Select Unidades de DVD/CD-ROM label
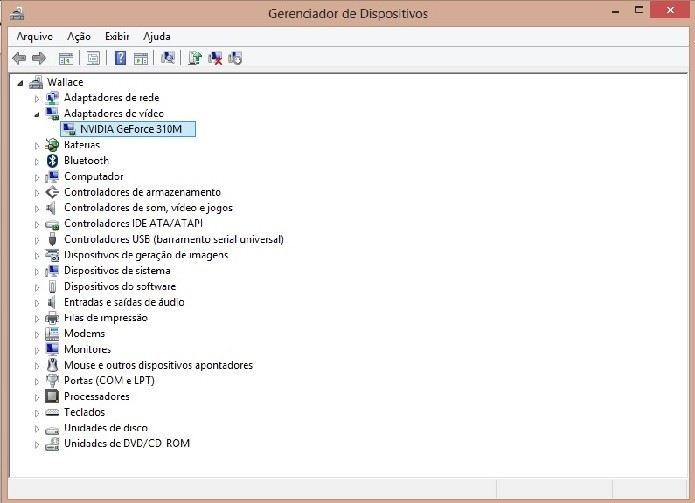The height and width of the screenshot is (503, 695). 127,443
